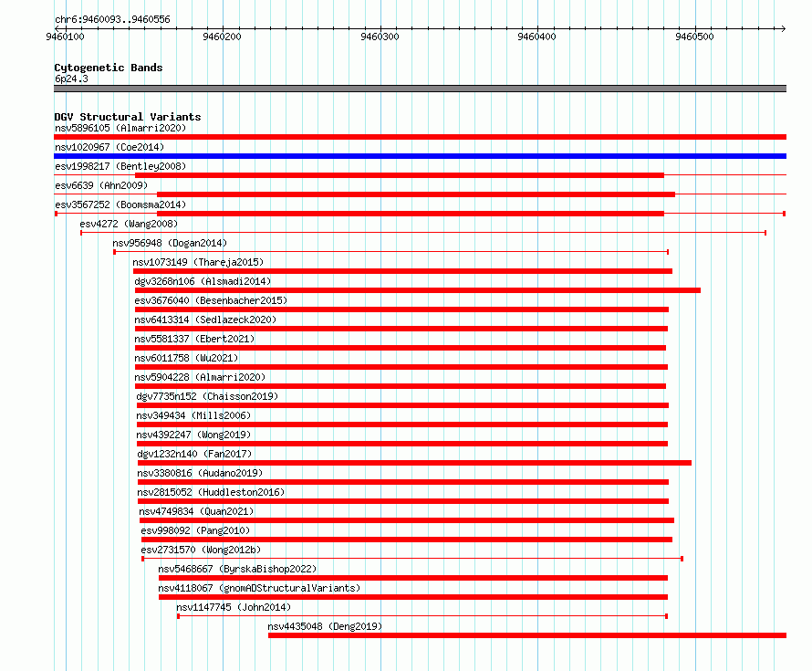
Task: Open variant nsv4435048 (Deng2019) label
Action: 325,626
